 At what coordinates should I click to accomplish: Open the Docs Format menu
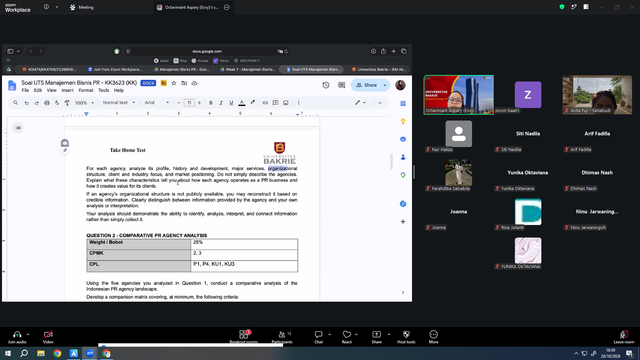click(86, 90)
